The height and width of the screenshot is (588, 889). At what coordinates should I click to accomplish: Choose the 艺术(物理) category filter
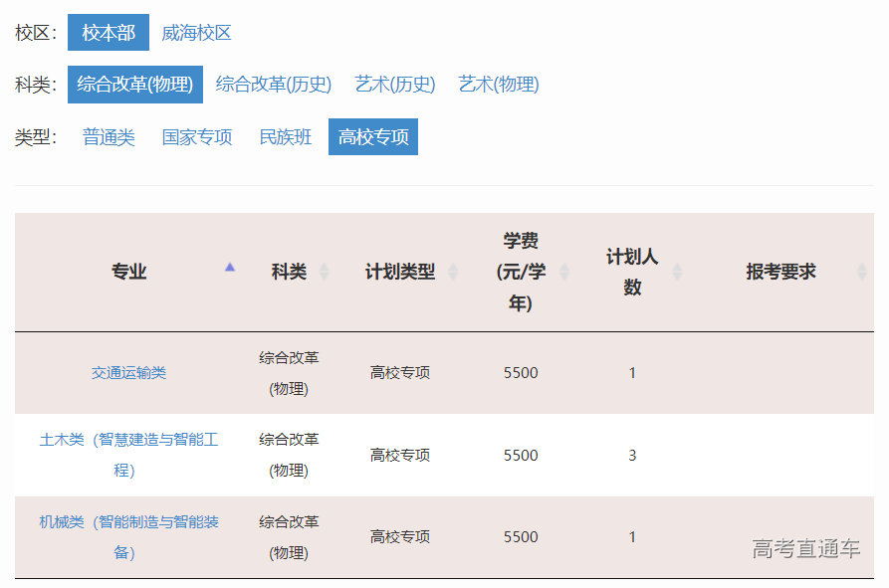click(499, 85)
